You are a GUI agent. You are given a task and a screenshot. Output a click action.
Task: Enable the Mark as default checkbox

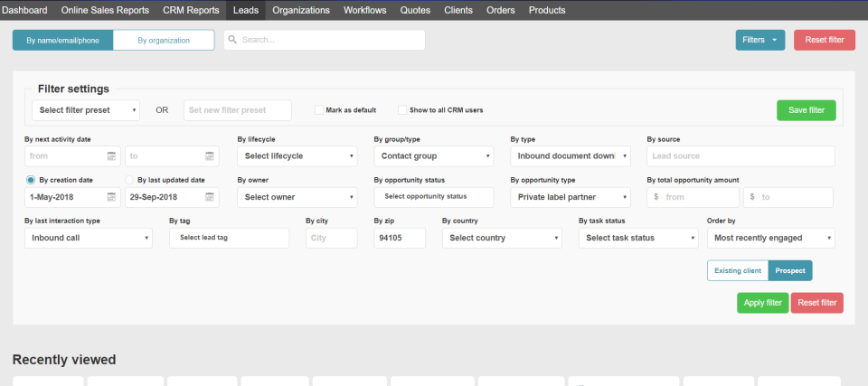319,110
